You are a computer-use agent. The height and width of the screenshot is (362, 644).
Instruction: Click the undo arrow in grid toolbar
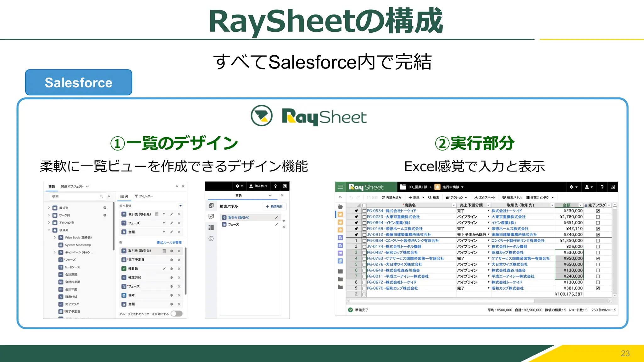click(351, 198)
